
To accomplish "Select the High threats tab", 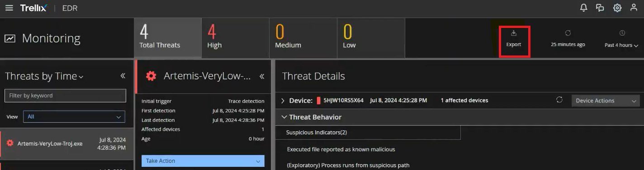I will 235,38.
